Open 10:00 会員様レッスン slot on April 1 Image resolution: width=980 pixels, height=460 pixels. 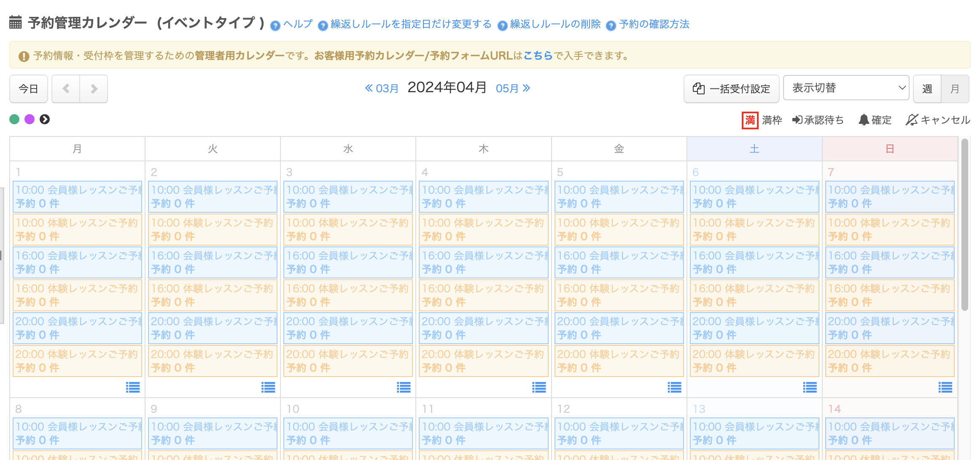[x=78, y=197]
